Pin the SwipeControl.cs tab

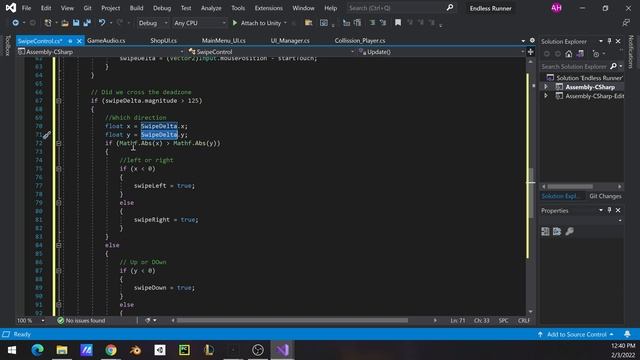(x=70, y=41)
